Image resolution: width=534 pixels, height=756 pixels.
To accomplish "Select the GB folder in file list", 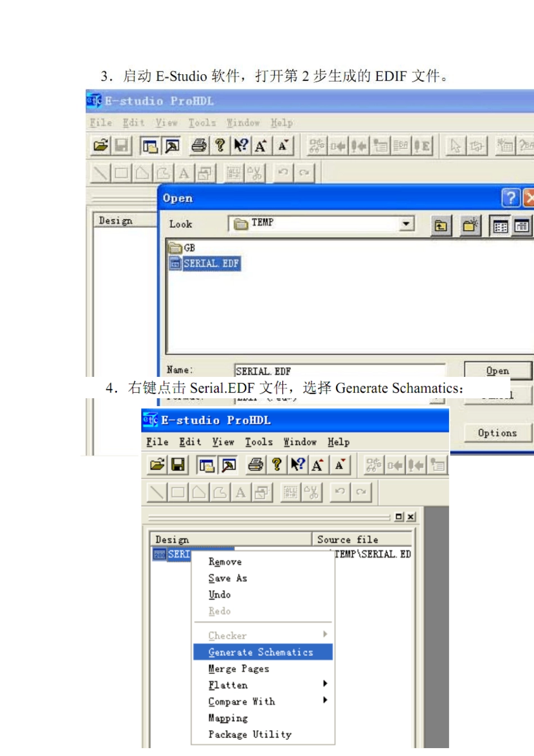I will point(183,247).
